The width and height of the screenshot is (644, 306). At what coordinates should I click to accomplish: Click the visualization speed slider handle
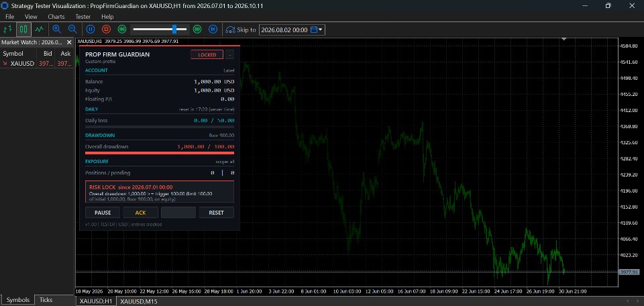pyautogui.click(x=174, y=29)
